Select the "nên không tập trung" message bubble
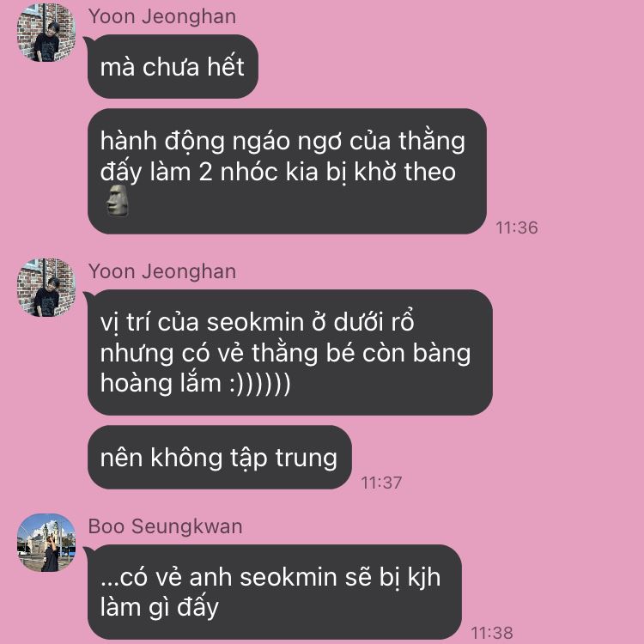 (x=220, y=457)
